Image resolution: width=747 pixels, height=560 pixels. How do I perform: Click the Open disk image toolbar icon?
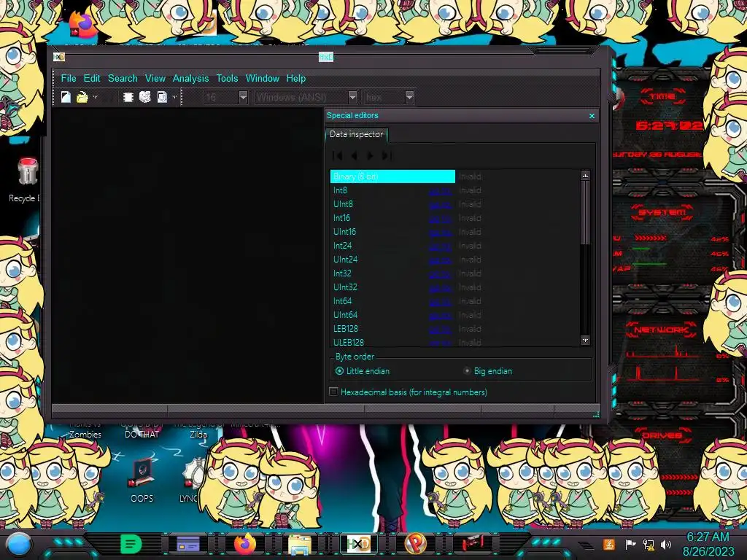point(162,97)
